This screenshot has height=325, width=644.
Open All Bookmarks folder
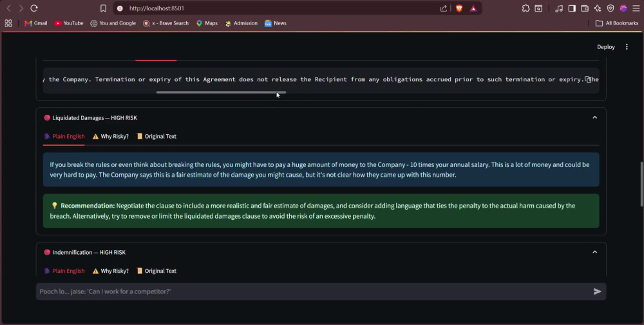pos(617,23)
